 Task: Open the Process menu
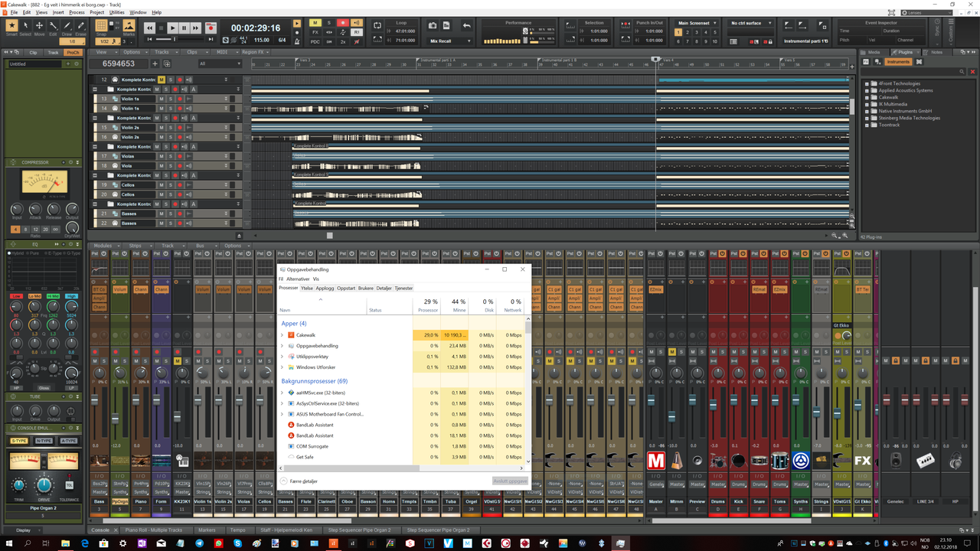click(77, 13)
